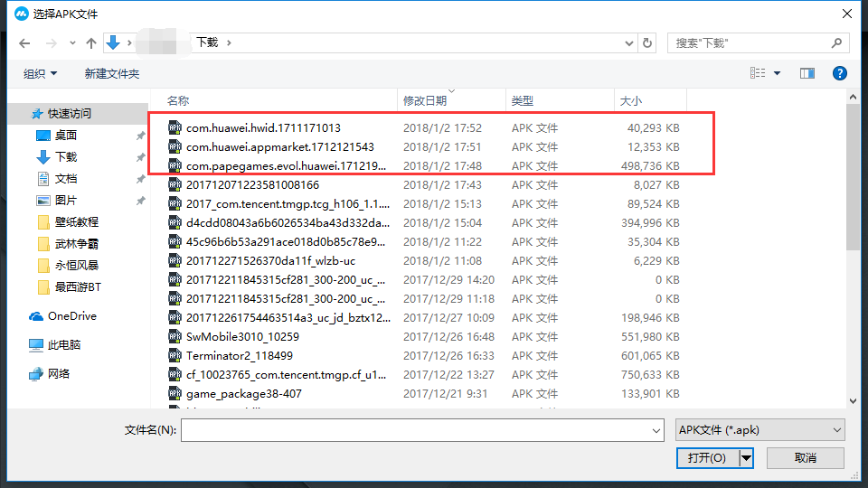Open the split arrow beside 打开 button
Screen dimensions: 868x488
(x=746, y=458)
